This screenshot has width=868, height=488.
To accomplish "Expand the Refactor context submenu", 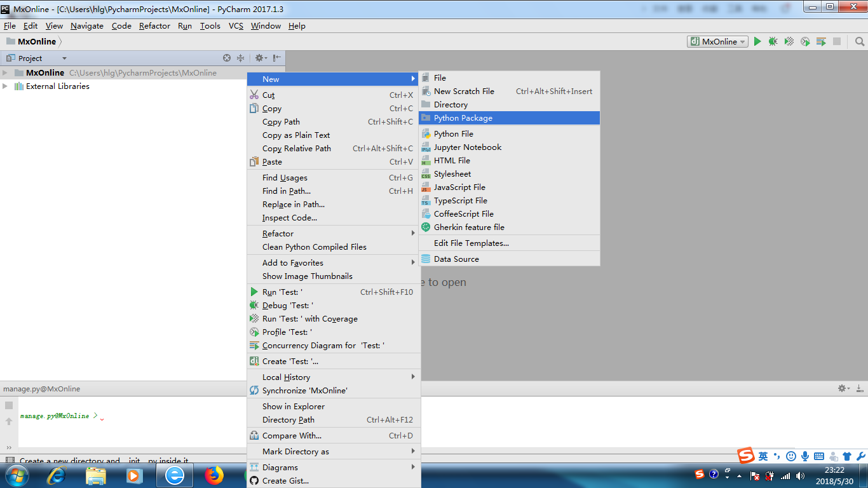I will 334,233.
